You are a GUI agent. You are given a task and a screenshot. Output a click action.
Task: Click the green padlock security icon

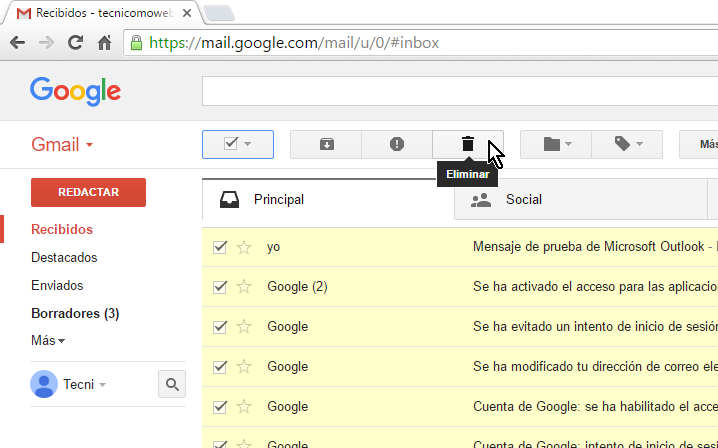pos(136,43)
